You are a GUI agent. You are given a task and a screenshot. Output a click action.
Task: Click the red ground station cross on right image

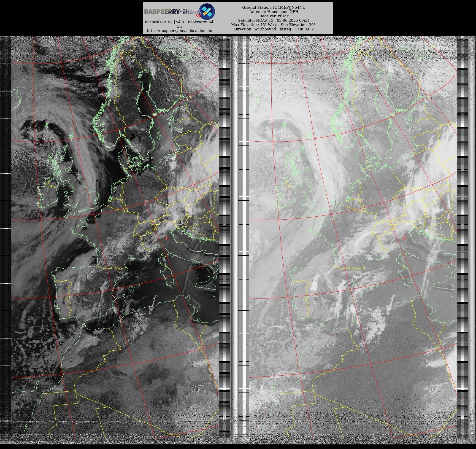point(404,238)
